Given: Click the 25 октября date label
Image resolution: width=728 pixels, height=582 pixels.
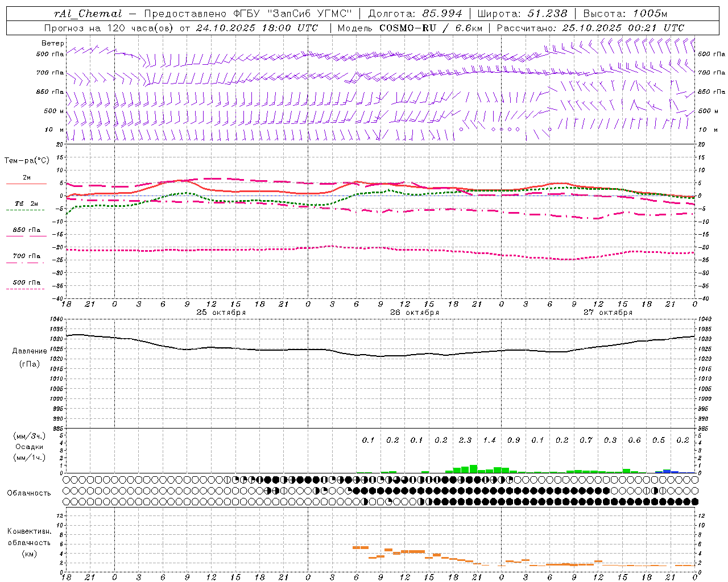Looking at the screenshot, I should point(221,313).
